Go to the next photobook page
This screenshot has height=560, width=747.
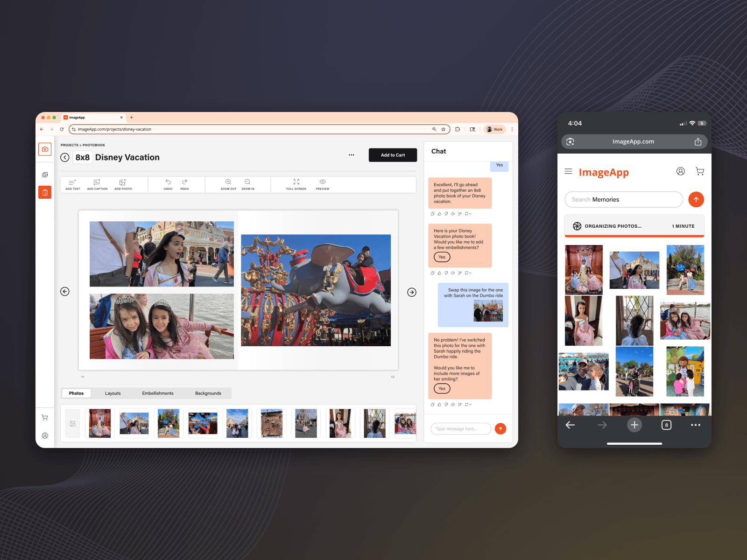click(x=411, y=292)
